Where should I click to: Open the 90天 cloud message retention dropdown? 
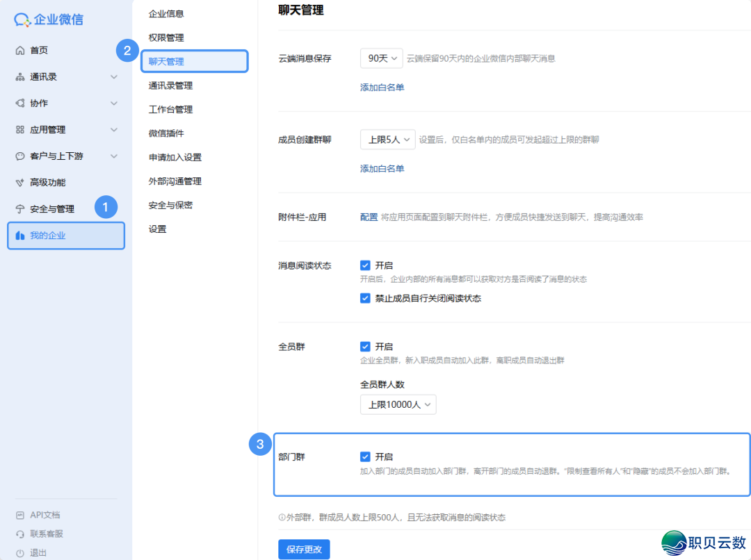381,58
